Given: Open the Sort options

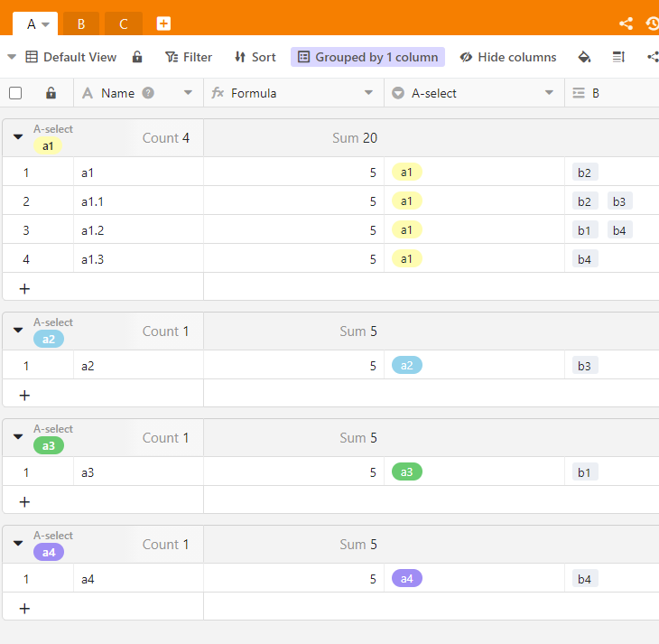Looking at the screenshot, I should pos(255,57).
